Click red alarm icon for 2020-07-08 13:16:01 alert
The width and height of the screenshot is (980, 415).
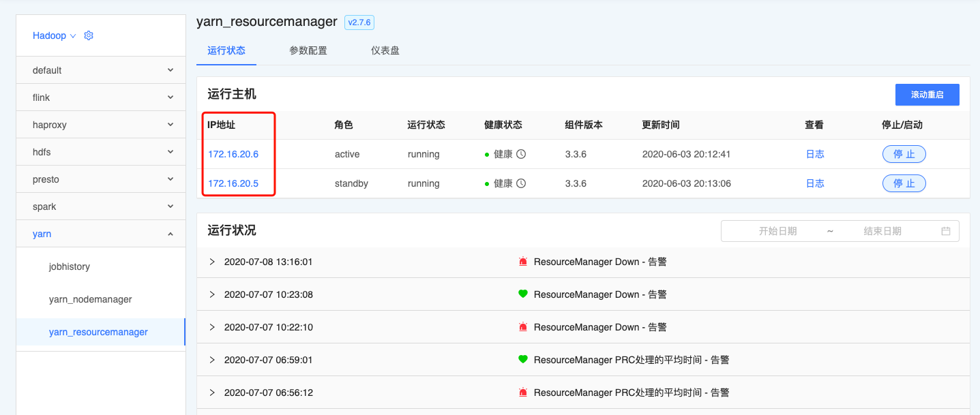pyautogui.click(x=523, y=262)
